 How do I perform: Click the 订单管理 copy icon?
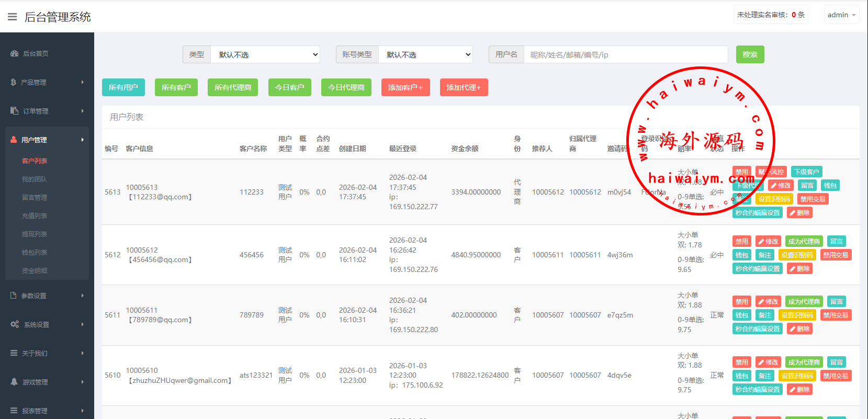pos(14,111)
